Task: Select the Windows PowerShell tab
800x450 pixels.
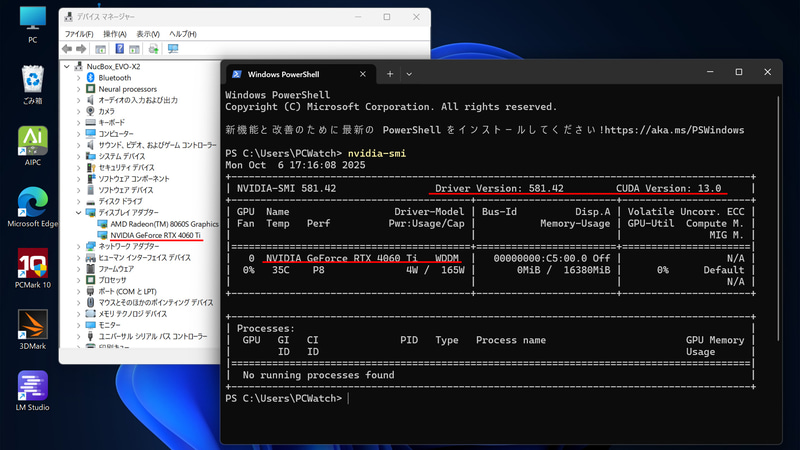Action: (299, 74)
